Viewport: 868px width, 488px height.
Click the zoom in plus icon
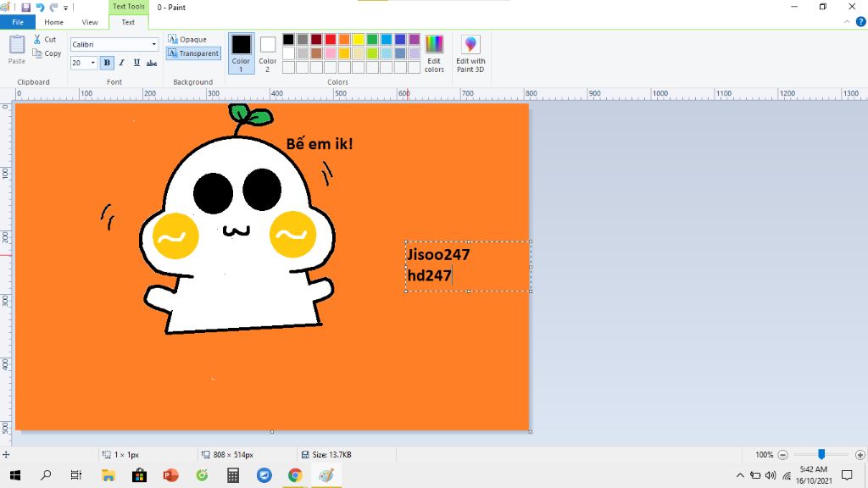(860, 455)
